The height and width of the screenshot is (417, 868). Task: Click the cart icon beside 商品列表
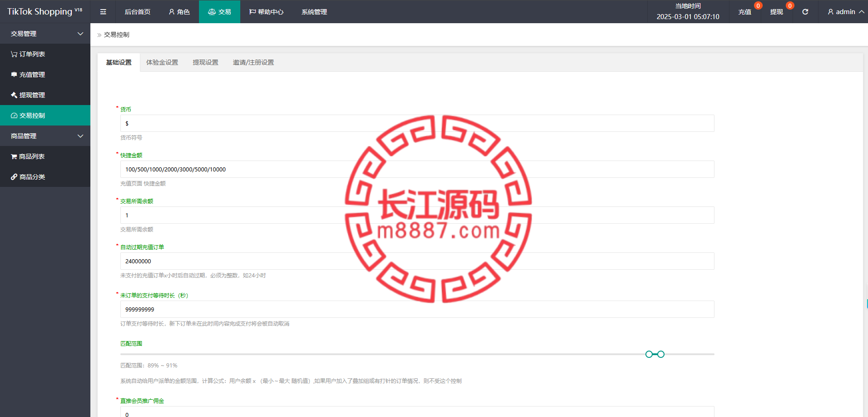click(x=14, y=156)
